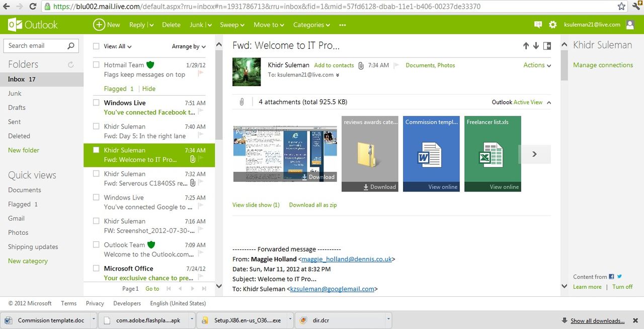Compose a New email
The height and width of the screenshot is (329, 644).
click(x=107, y=25)
